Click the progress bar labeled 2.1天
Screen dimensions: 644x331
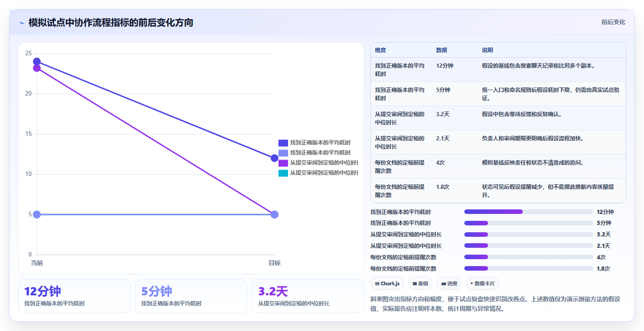(x=528, y=246)
